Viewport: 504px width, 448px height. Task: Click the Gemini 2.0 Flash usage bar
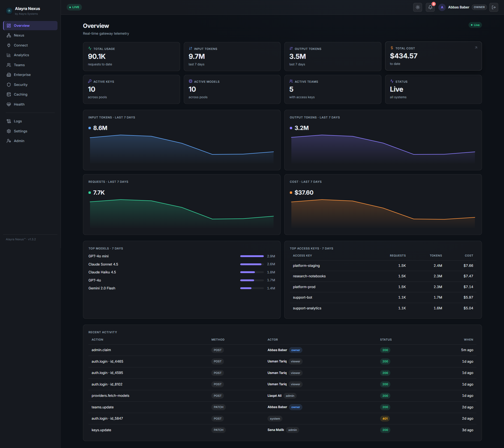(x=252, y=288)
